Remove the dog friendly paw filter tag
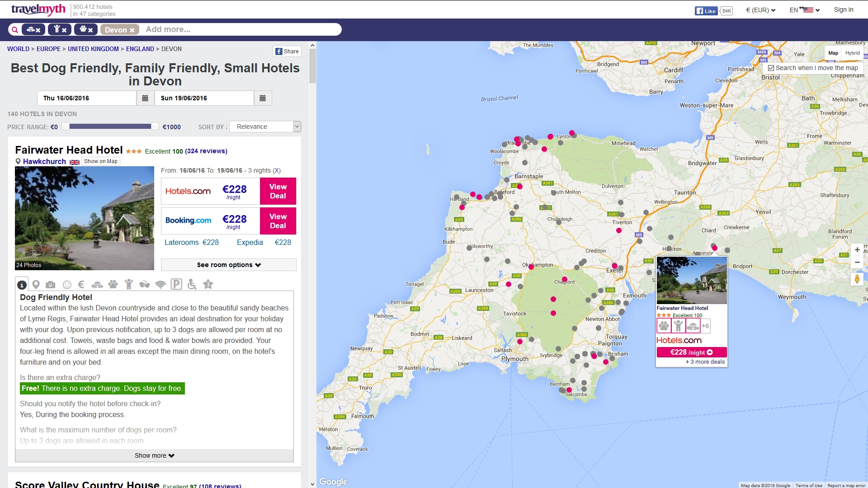Image resolution: width=868 pixels, height=488 pixels. tap(90, 30)
